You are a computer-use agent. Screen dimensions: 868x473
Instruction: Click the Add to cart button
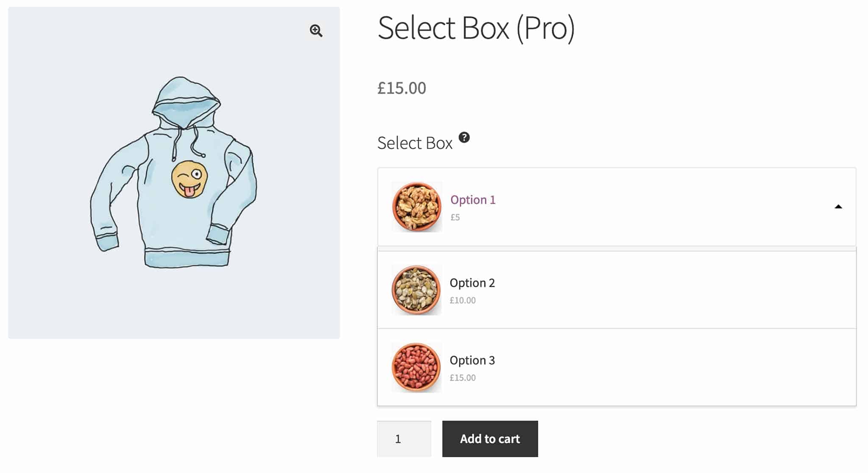tap(490, 439)
